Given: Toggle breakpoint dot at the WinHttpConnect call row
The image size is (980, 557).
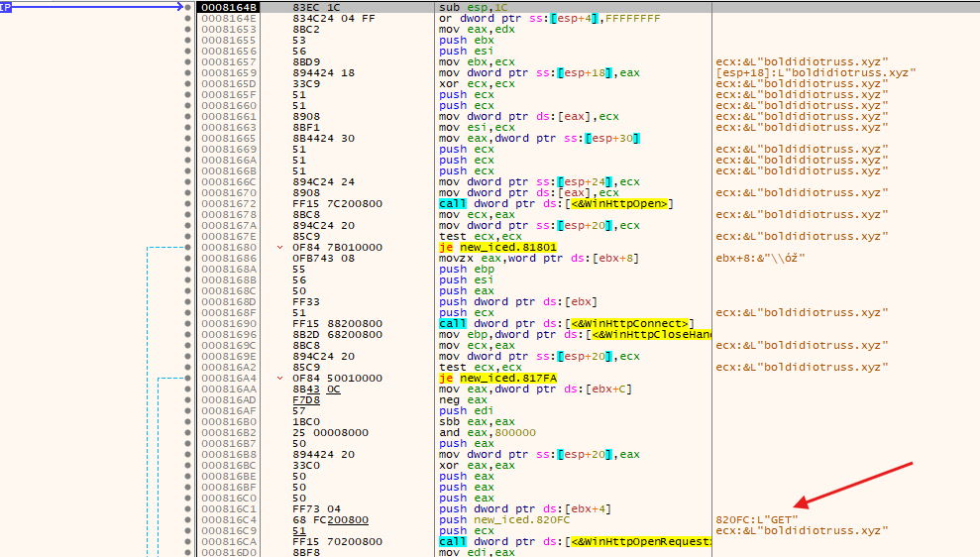Looking at the screenshot, I should 187,324.
